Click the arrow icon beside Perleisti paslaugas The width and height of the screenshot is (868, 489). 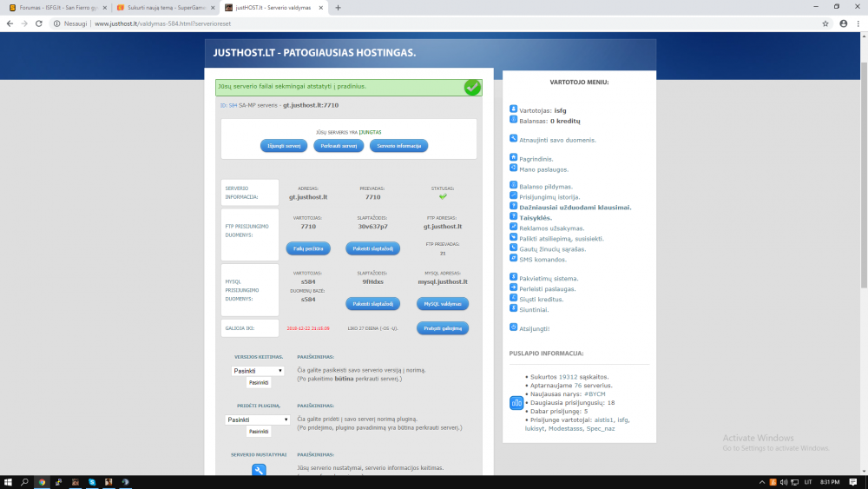[513, 287]
